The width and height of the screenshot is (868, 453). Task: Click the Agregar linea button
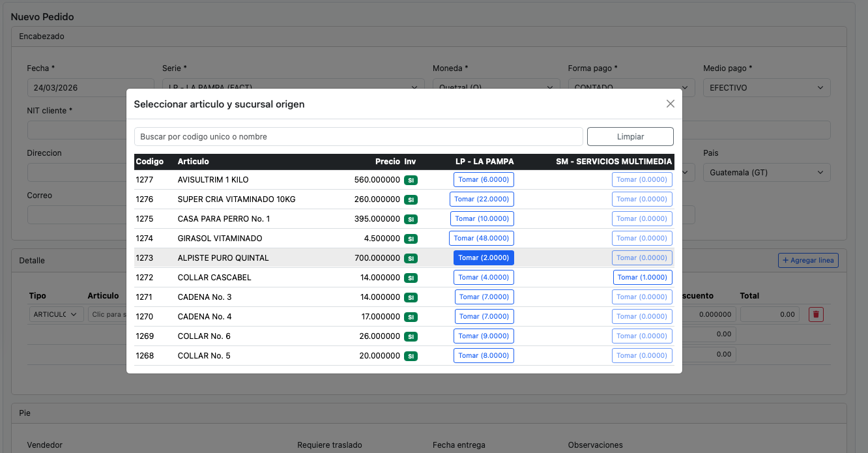(808, 260)
